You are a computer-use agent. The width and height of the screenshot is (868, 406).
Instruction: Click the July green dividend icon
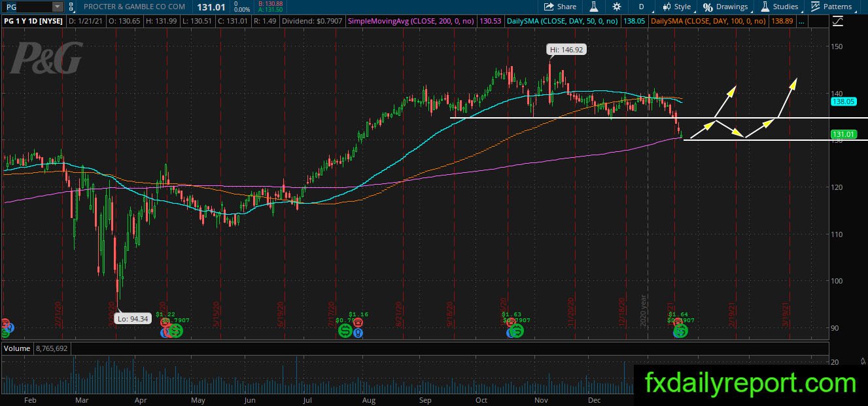(345, 331)
